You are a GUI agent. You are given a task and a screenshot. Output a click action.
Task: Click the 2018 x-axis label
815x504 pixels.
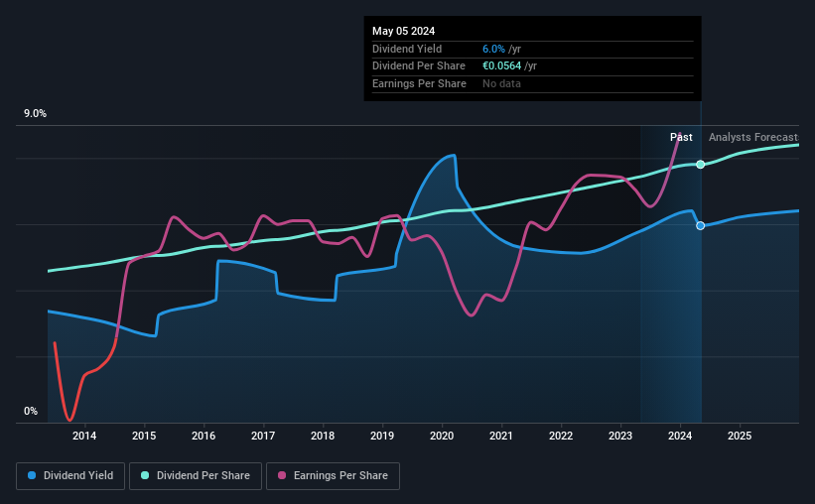(x=323, y=436)
